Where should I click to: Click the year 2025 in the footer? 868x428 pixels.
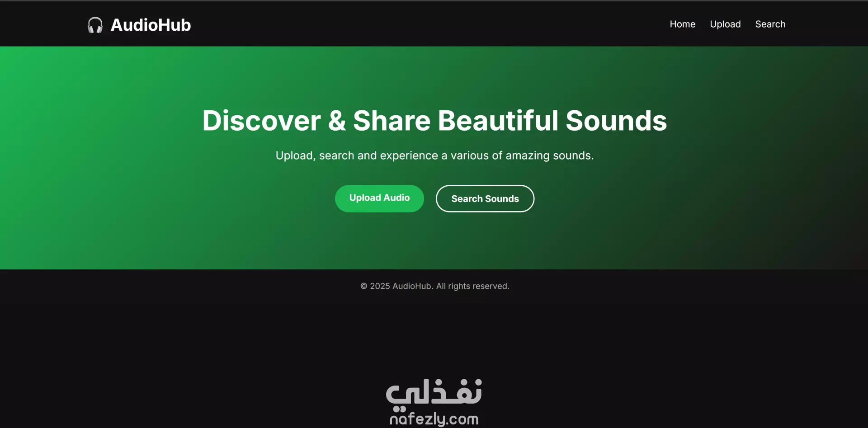380,286
